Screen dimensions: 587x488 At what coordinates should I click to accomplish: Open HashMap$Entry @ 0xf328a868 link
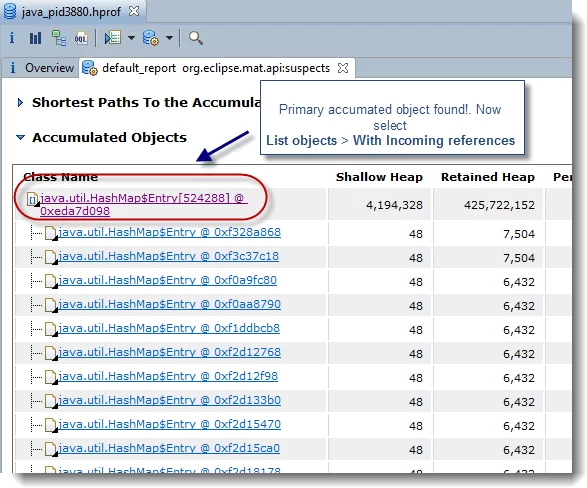pyautogui.click(x=170, y=232)
